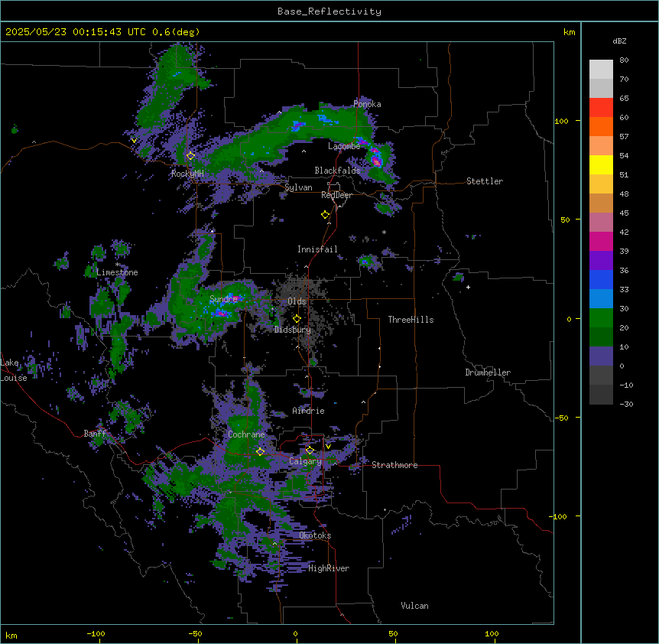Pick the bright yellow 54-51 dBZ legend swatch
This screenshot has width=659, height=644.
(601, 164)
